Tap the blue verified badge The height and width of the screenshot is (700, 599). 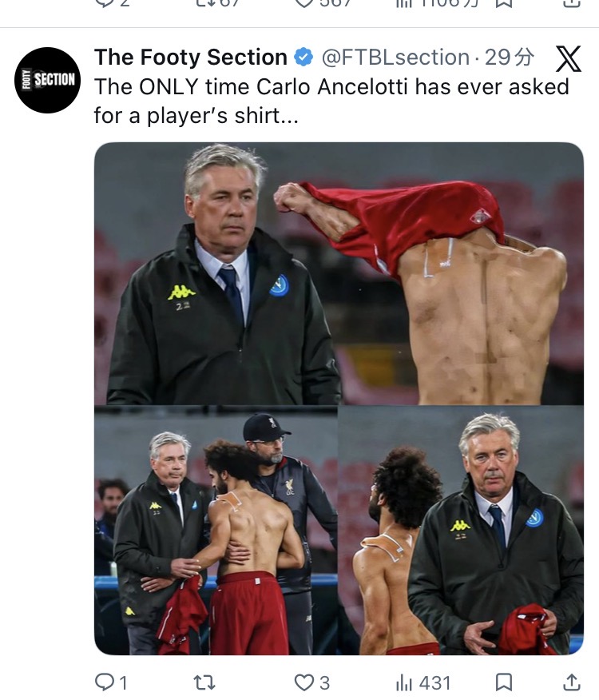(303, 58)
